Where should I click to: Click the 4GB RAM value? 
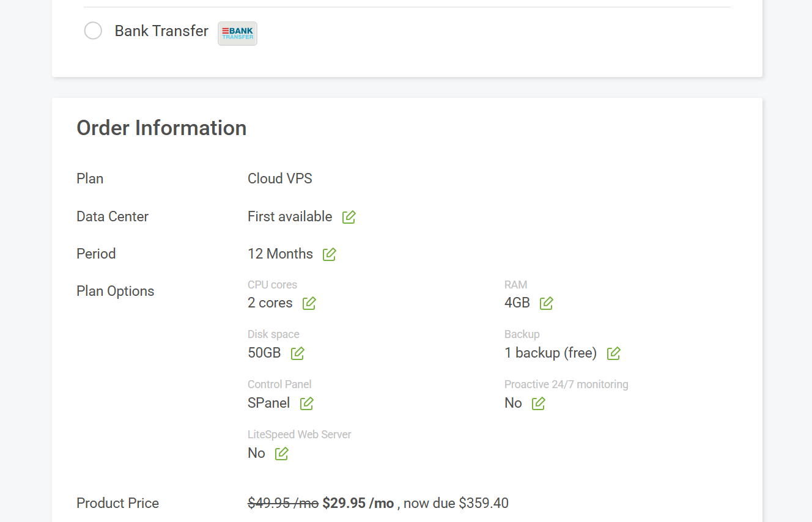[x=516, y=303]
